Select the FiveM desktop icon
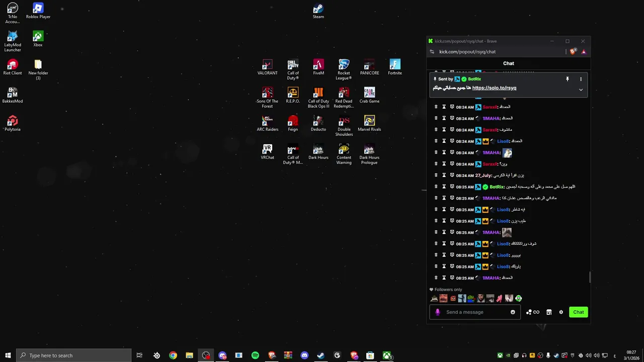 tap(318, 67)
